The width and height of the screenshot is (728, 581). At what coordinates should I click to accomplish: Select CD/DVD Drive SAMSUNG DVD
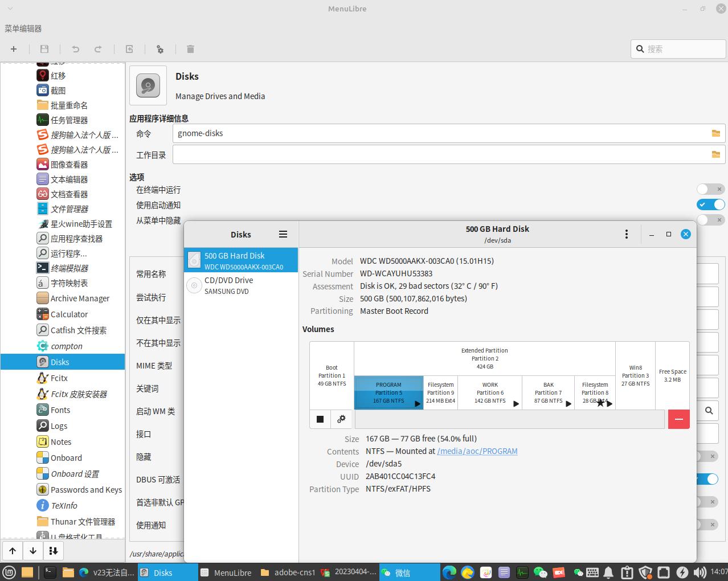[x=241, y=285]
